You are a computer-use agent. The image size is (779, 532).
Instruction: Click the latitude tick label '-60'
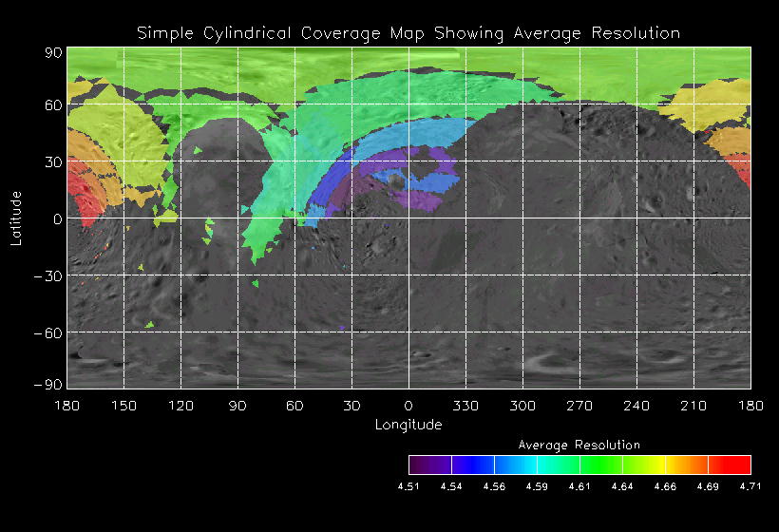(47, 332)
